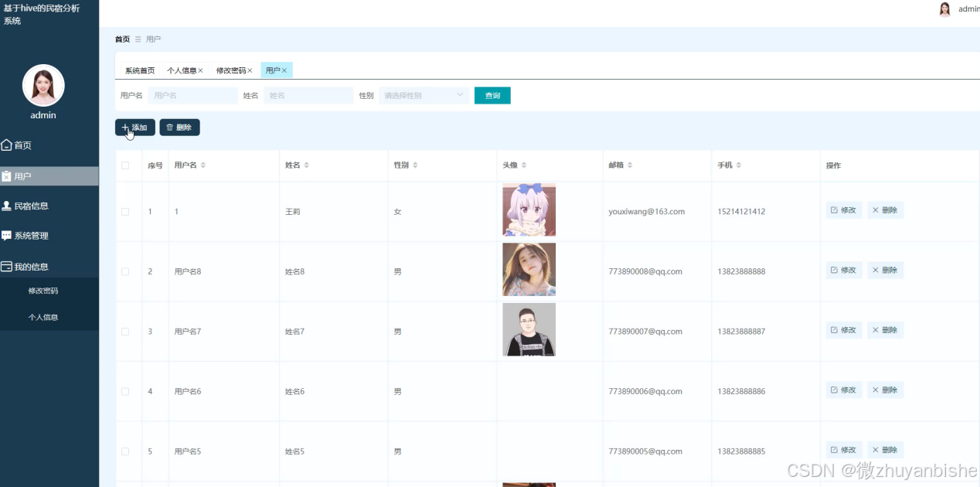
Task: Expand 我的信息 in the sidebar
Action: [32, 266]
